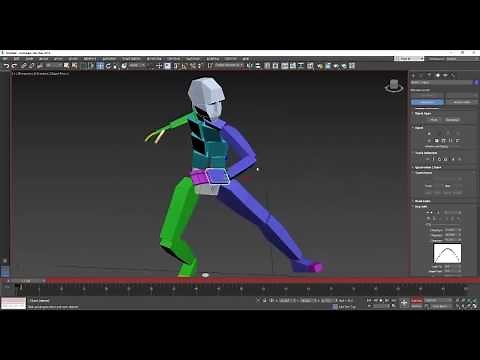Click the Mixer button in Biped Apps
480x360 pixels.
point(434,120)
